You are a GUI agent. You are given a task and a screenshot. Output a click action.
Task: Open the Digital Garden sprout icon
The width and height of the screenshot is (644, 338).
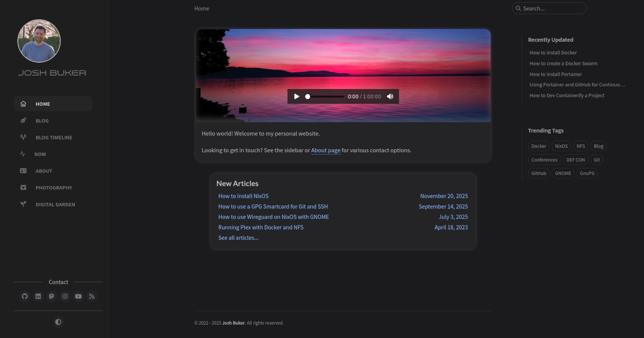point(23,204)
